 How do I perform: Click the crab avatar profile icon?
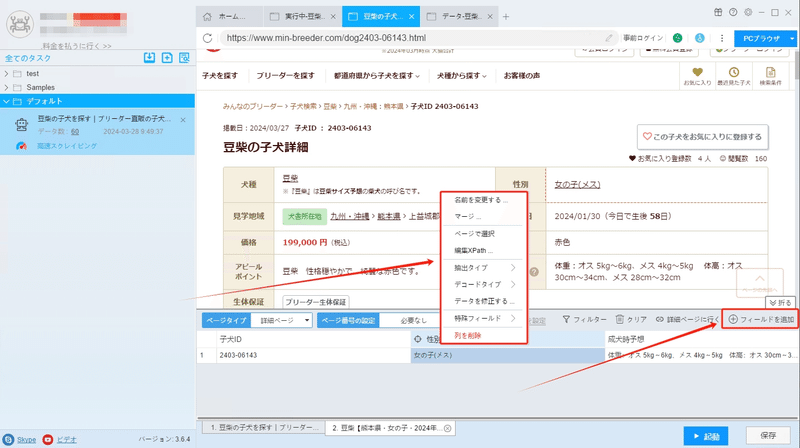20,23
